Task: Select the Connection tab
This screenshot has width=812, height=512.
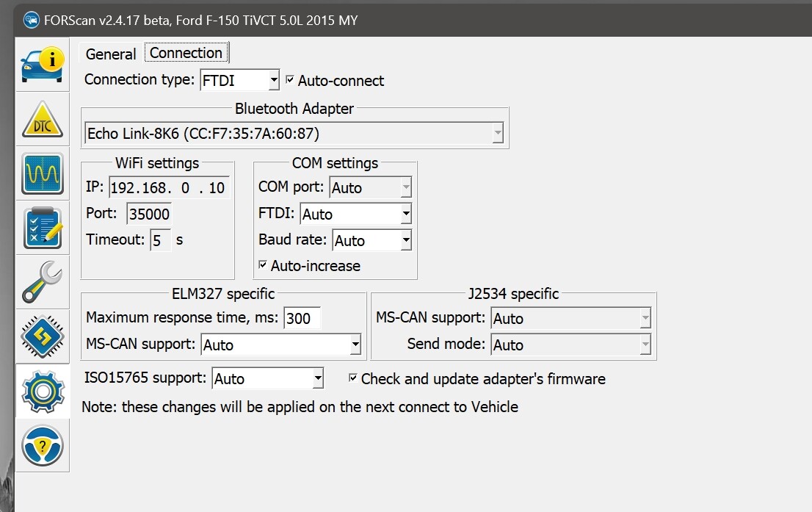Action: pyautogui.click(x=186, y=53)
